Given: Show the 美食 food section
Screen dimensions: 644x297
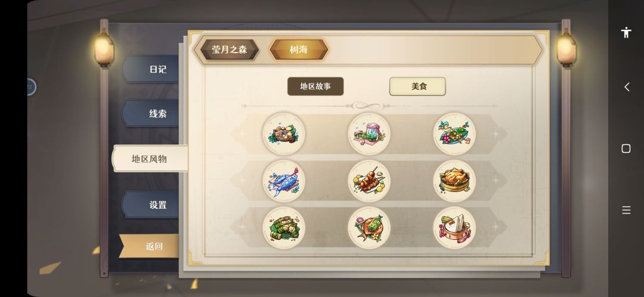Looking at the screenshot, I should click(x=417, y=86).
